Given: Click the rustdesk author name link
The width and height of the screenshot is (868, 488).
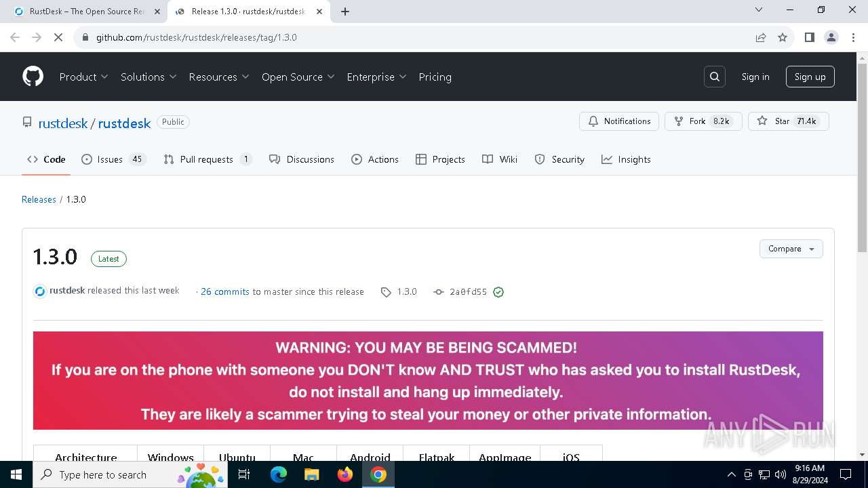Looking at the screenshot, I should (x=67, y=290).
